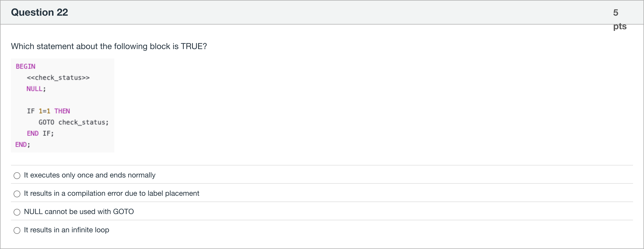
Task: Click the NULL; statement in the code
Action: [36, 89]
